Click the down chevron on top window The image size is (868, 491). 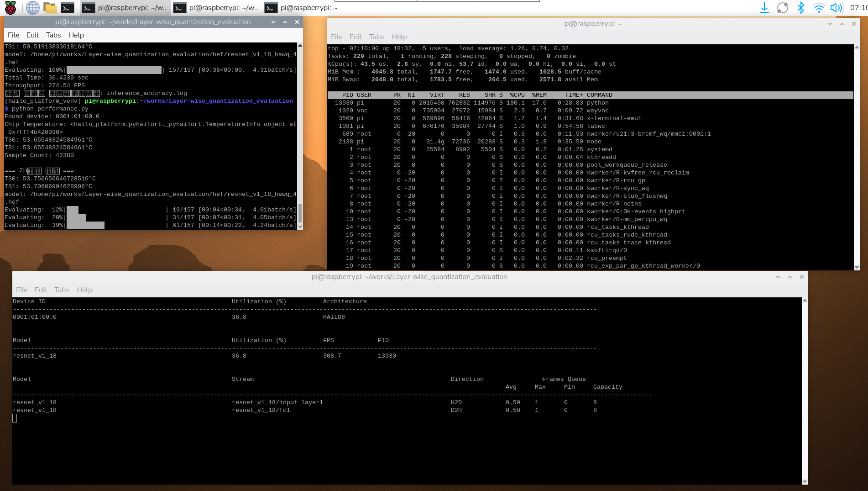pos(830,24)
